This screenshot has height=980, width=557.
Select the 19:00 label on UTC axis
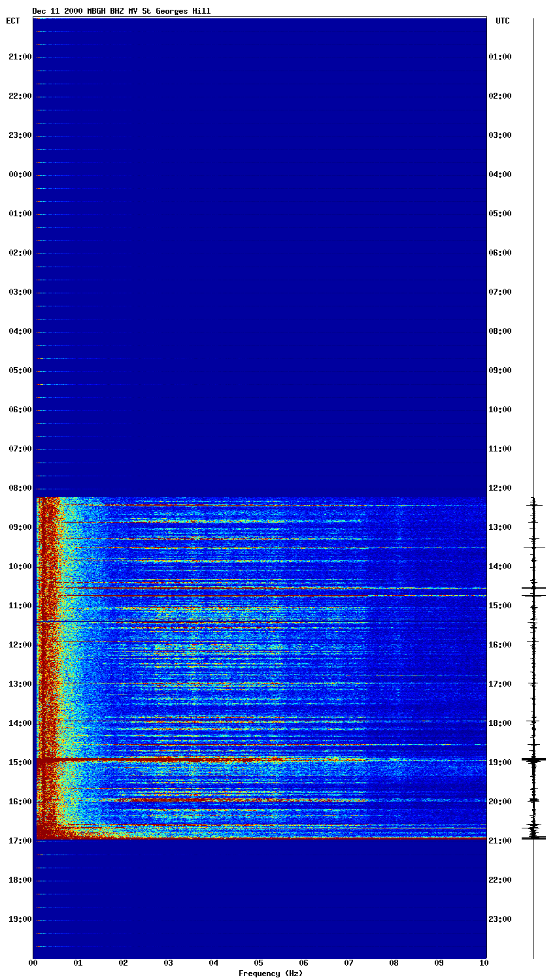(x=500, y=762)
